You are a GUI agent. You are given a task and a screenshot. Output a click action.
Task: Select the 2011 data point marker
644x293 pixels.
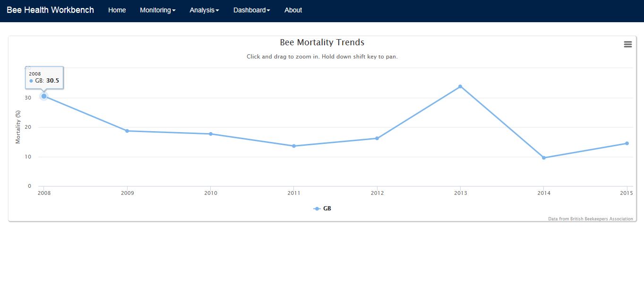coord(294,146)
